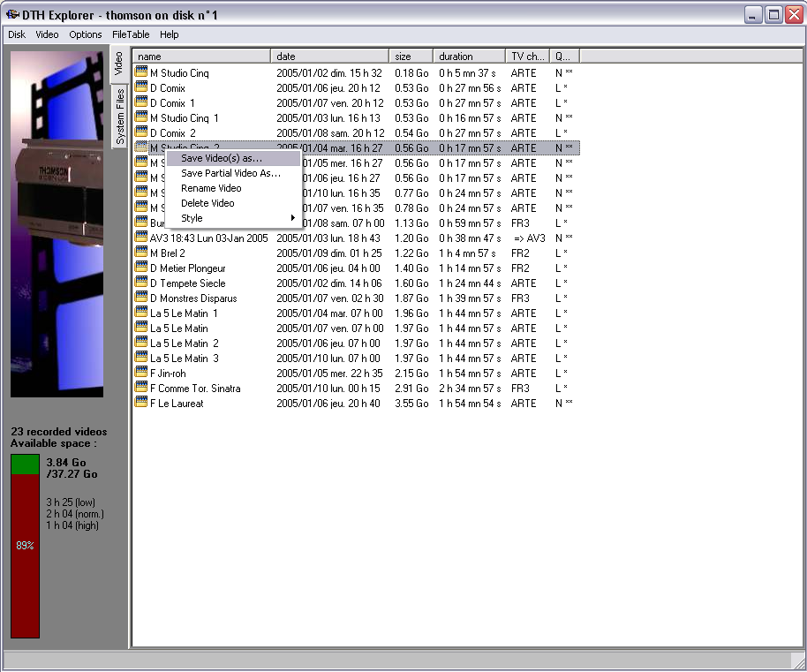Select the icon next to D Comix 1
Viewport: 807px width, 672px height.
coord(141,102)
